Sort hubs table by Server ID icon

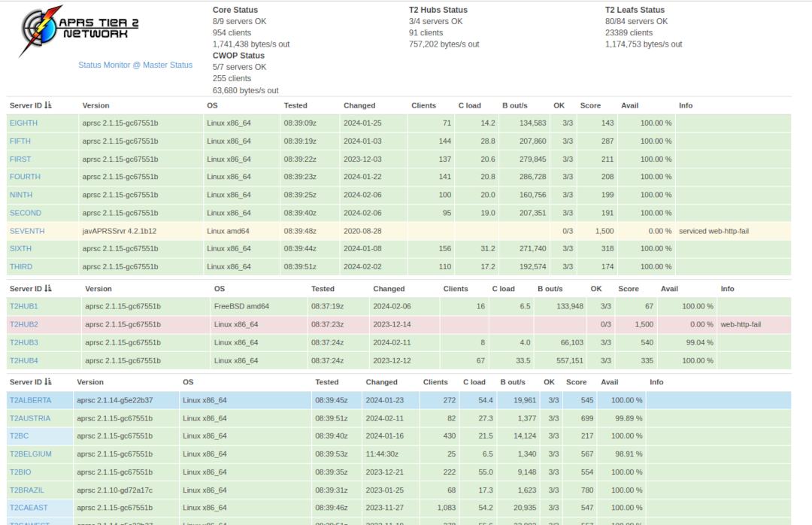[48, 289]
